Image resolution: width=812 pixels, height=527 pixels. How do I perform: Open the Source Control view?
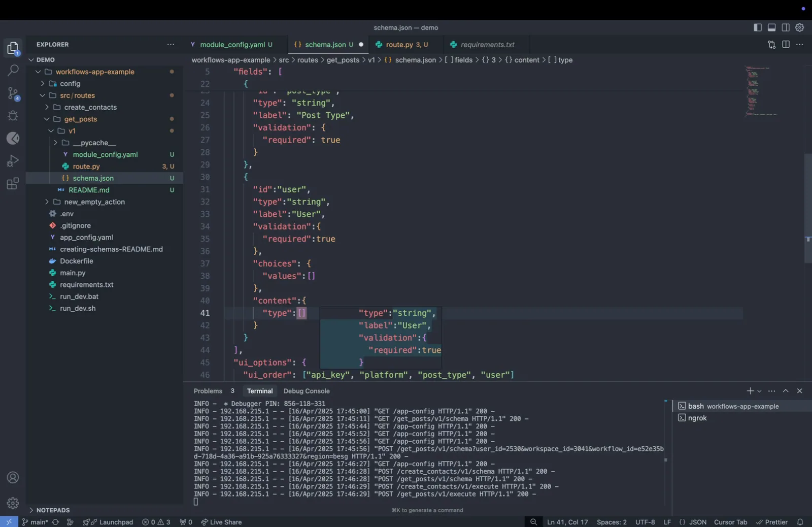click(x=13, y=93)
